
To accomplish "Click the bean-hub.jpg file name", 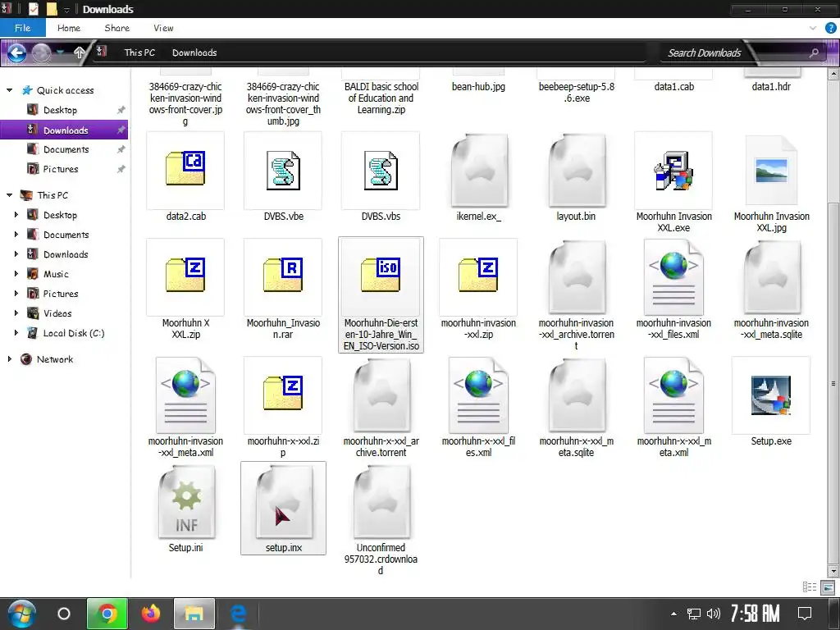I will pos(478,86).
